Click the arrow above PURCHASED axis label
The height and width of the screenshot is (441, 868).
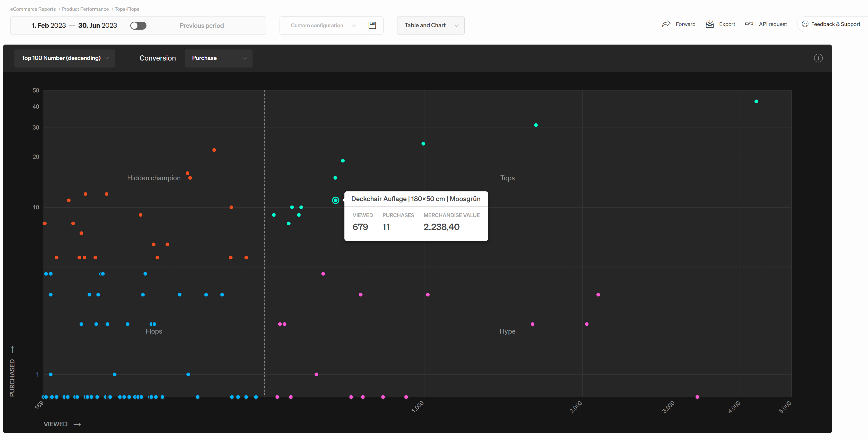[x=12, y=349]
